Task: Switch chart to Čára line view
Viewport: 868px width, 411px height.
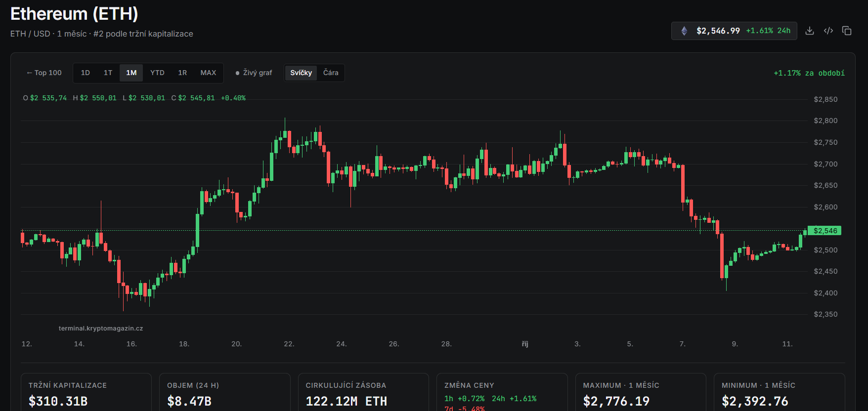Action: (x=331, y=73)
